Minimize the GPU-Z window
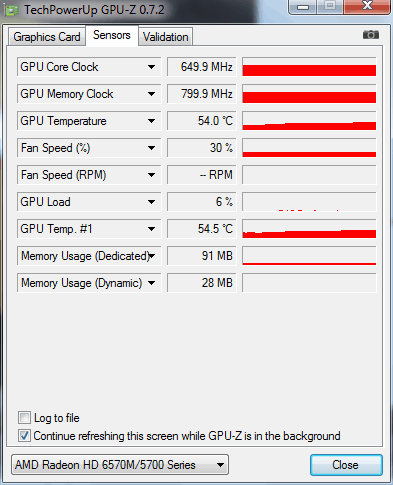Screen dimensions: 393x485 click(x=302, y=7)
